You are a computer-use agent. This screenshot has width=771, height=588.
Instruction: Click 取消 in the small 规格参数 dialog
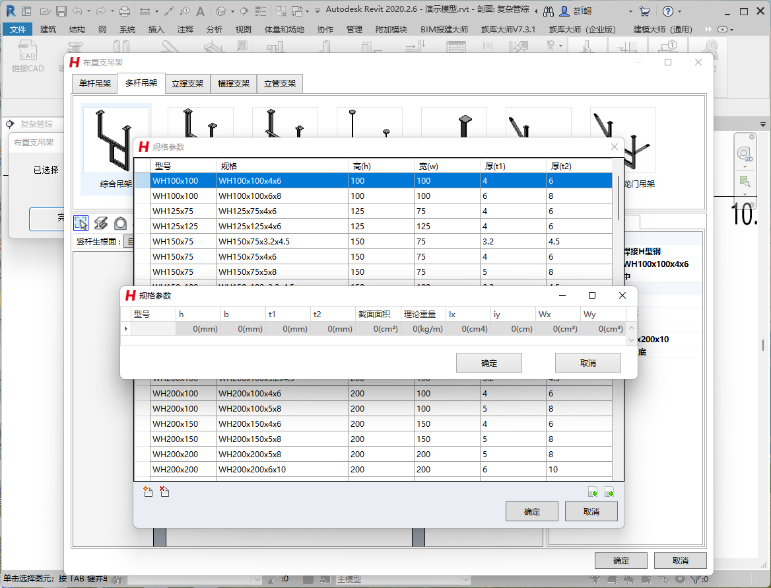588,363
